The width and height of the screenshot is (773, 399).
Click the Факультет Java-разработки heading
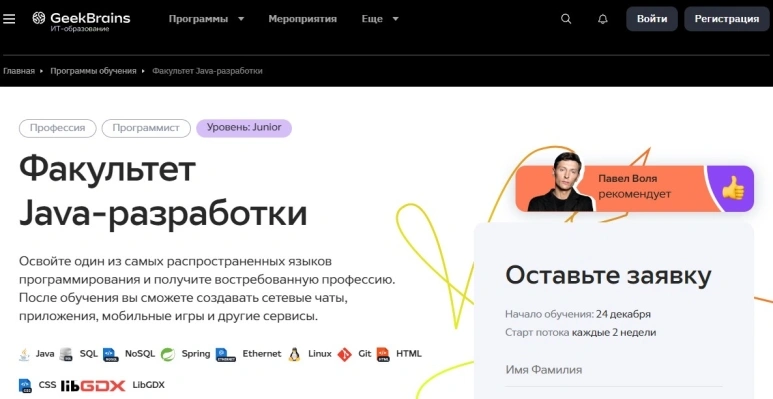pos(163,192)
